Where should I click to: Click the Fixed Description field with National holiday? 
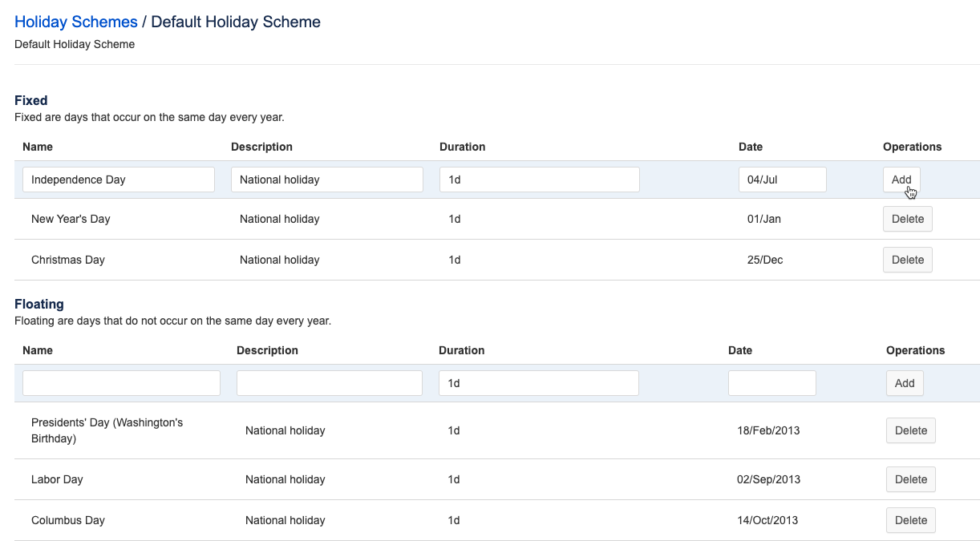[326, 180]
